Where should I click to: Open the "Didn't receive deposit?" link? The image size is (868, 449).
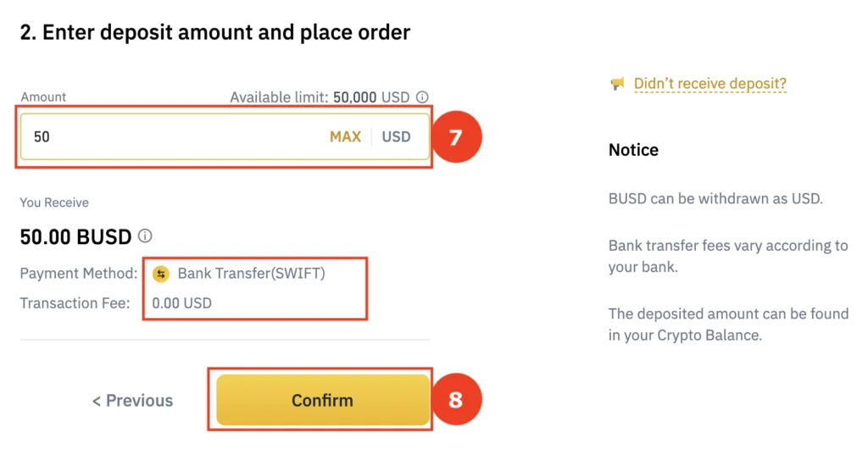click(710, 83)
